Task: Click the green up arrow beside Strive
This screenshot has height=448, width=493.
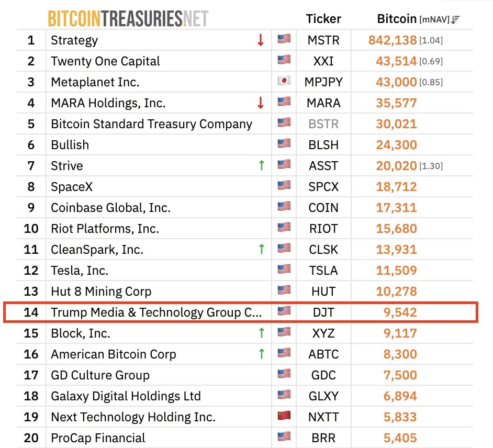Action: pos(261,165)
